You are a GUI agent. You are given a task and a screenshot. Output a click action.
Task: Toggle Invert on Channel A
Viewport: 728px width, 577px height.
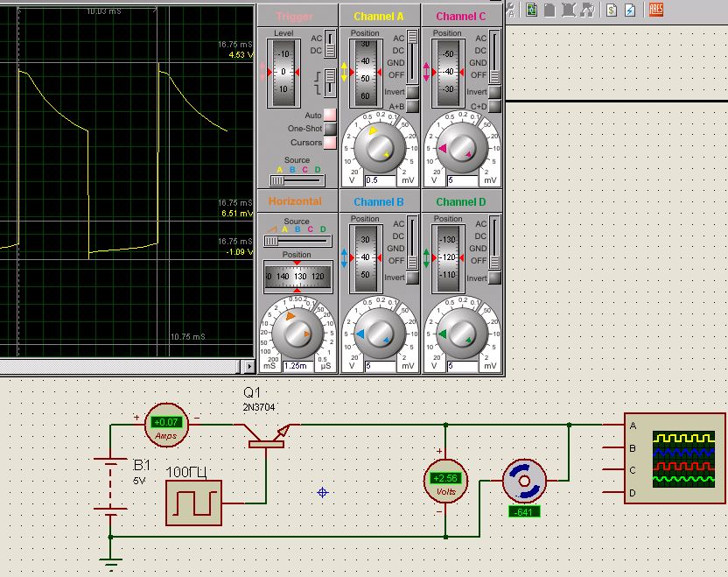(x=411, y=92)
